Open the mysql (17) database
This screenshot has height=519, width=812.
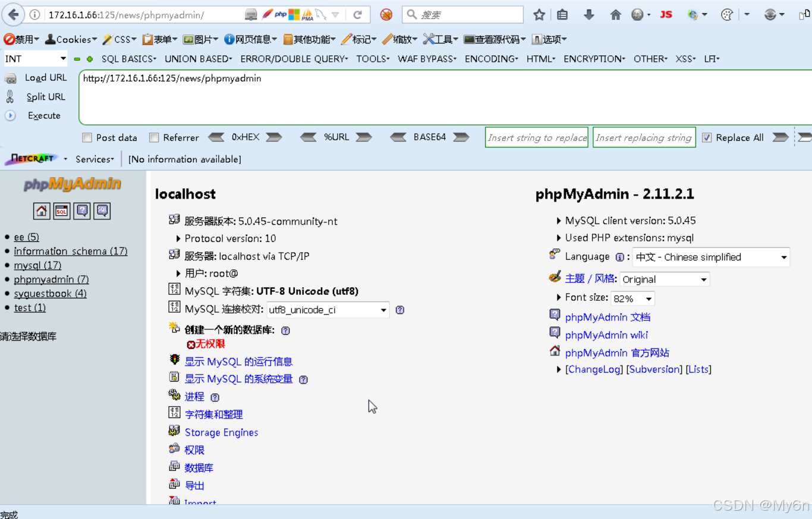click(x=37, y=266)
